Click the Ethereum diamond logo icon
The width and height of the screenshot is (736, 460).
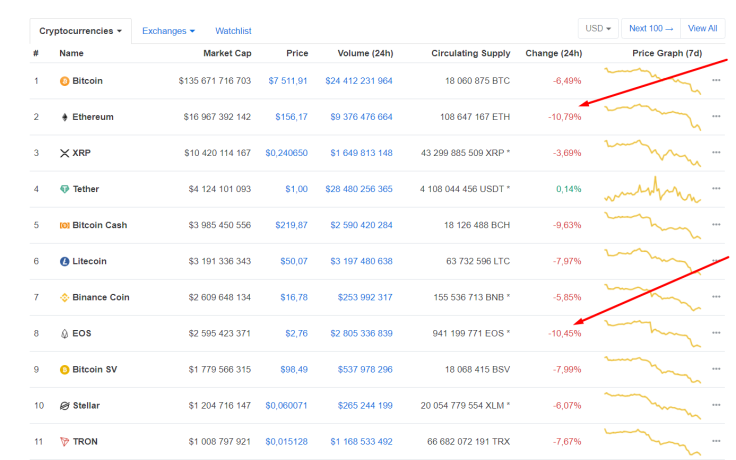pyautogui.click(x=64, y=117)
